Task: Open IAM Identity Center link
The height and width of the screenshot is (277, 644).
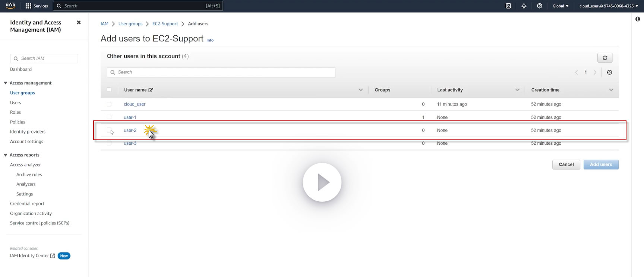Action: click(29, 256)
